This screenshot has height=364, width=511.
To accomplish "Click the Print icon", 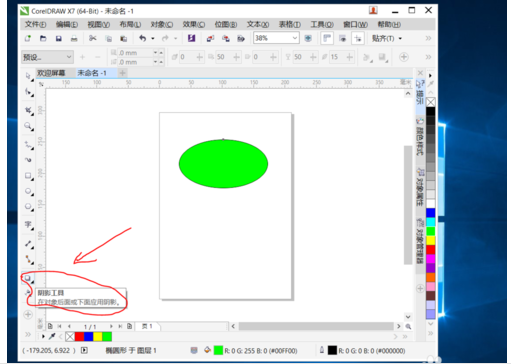I will [x=74, y=38].
